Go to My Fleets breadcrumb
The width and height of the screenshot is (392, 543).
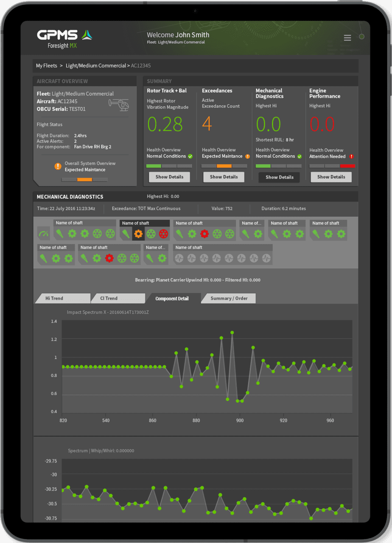point(46,66)
